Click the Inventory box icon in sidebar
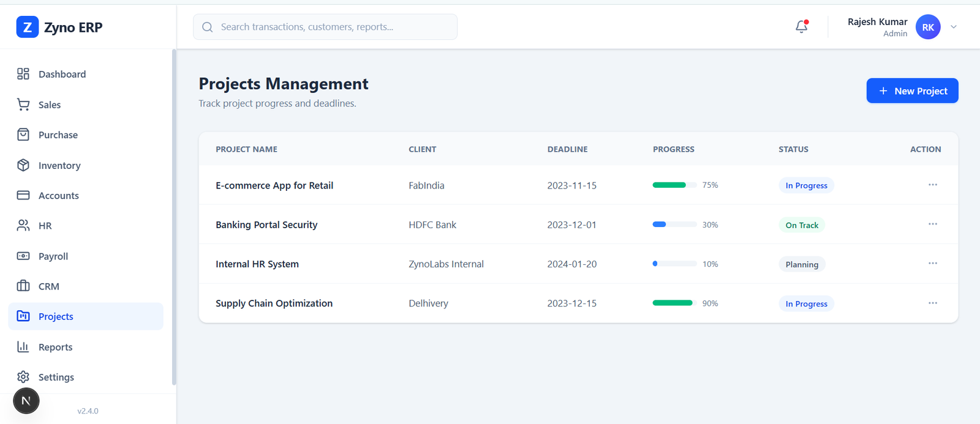980x424 pixels. [23, 165]
